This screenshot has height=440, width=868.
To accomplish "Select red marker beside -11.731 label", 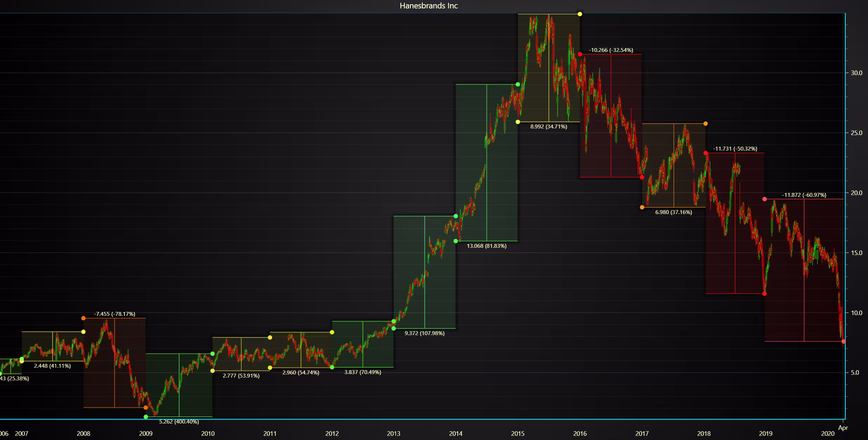I will [706, 153].
